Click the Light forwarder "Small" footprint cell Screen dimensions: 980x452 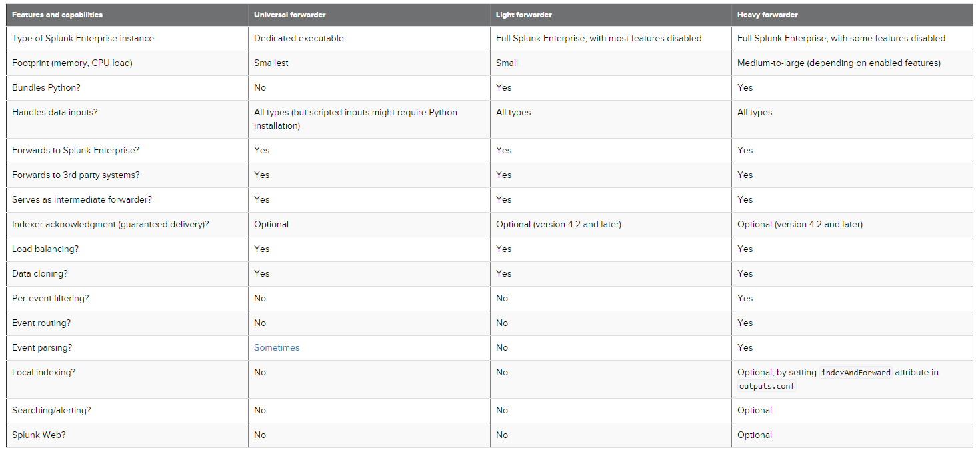click(x=507, y=63)
